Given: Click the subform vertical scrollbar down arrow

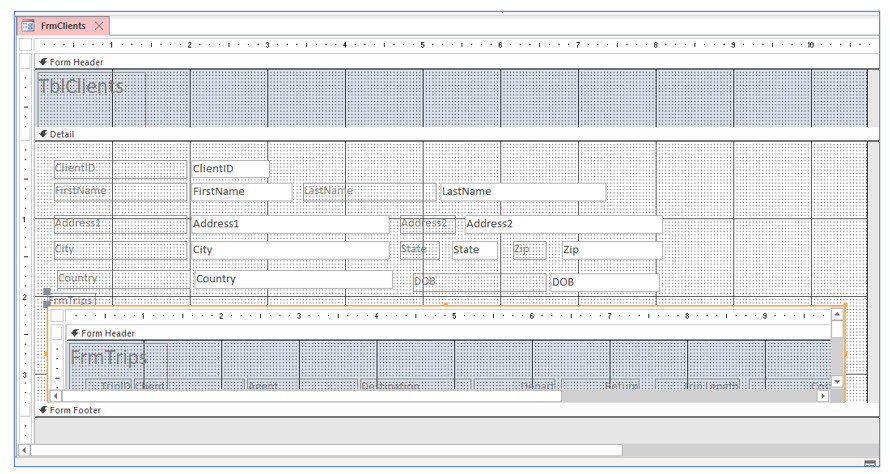Looking at the screenshot, I should [x=837, y=381].
